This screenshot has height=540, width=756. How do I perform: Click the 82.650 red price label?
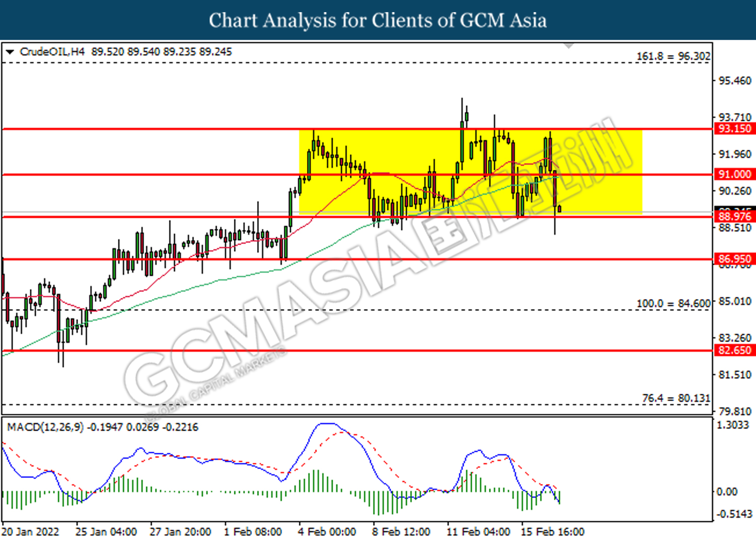pos(734,350)
